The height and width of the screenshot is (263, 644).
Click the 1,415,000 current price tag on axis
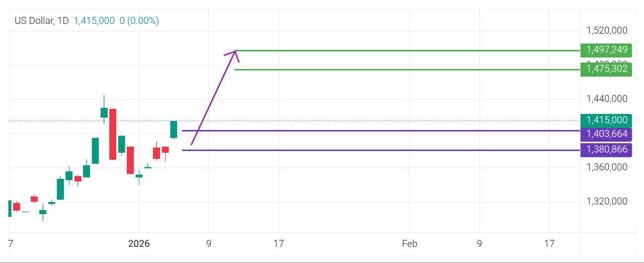click(x=606, y=120)
